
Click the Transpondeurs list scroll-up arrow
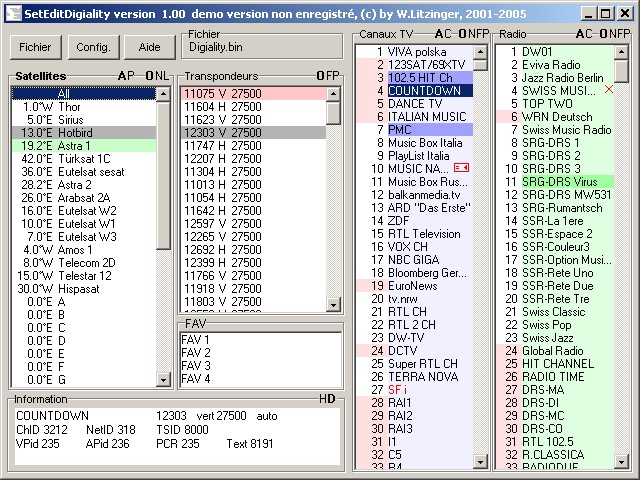[x=335, y=93]
